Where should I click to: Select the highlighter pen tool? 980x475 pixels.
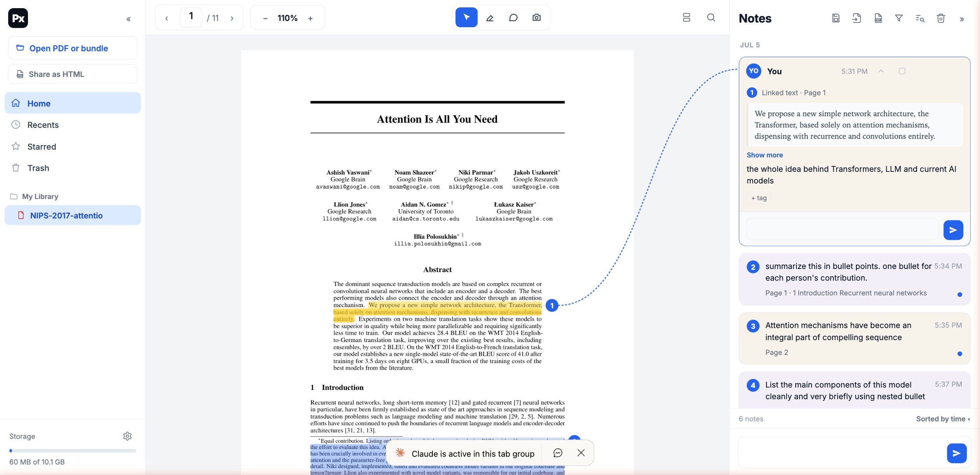pos(490,17)
